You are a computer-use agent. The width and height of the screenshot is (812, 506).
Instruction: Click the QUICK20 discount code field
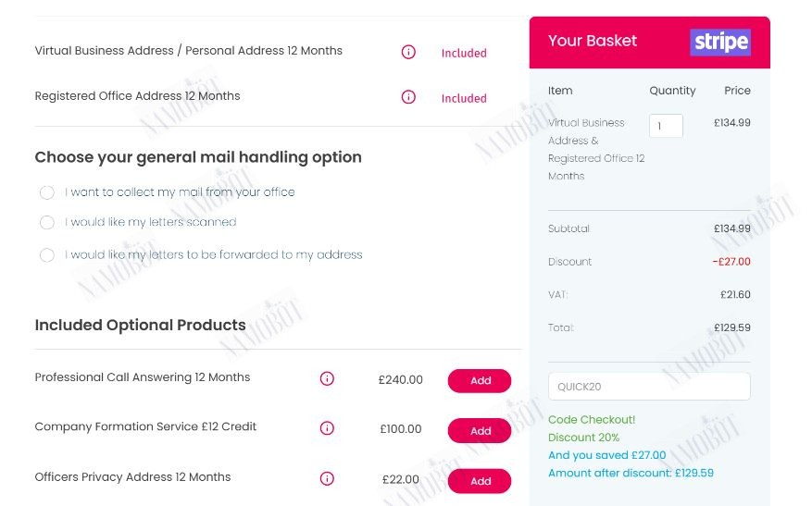point(649,387)
